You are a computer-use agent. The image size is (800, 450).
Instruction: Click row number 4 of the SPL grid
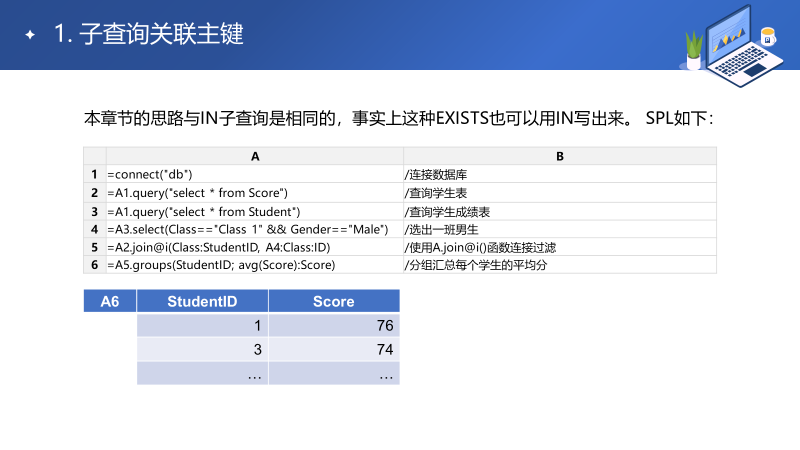tap(94, 230)
